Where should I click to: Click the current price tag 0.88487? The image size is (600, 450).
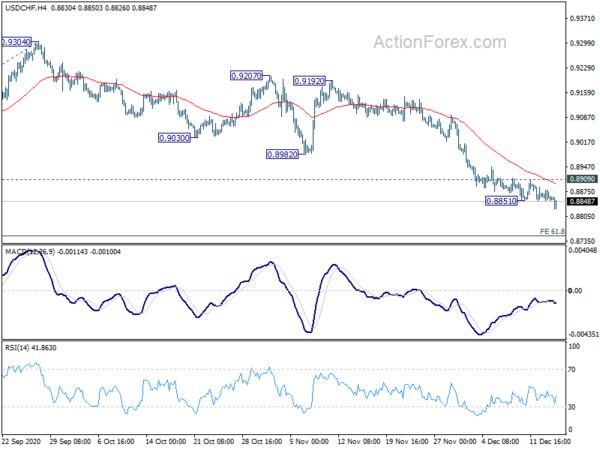(582, 201)
